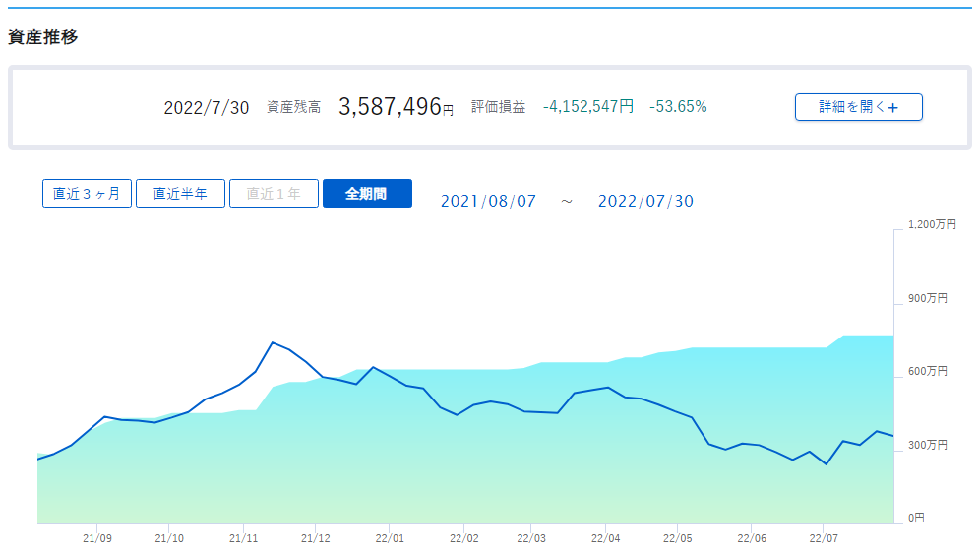
Task: Click the 21/09 x-axis label
Action: point(96,538)
